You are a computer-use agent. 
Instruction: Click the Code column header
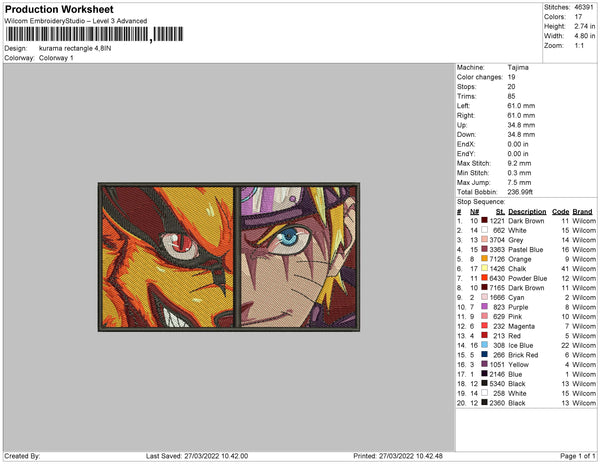coord(561,212)
